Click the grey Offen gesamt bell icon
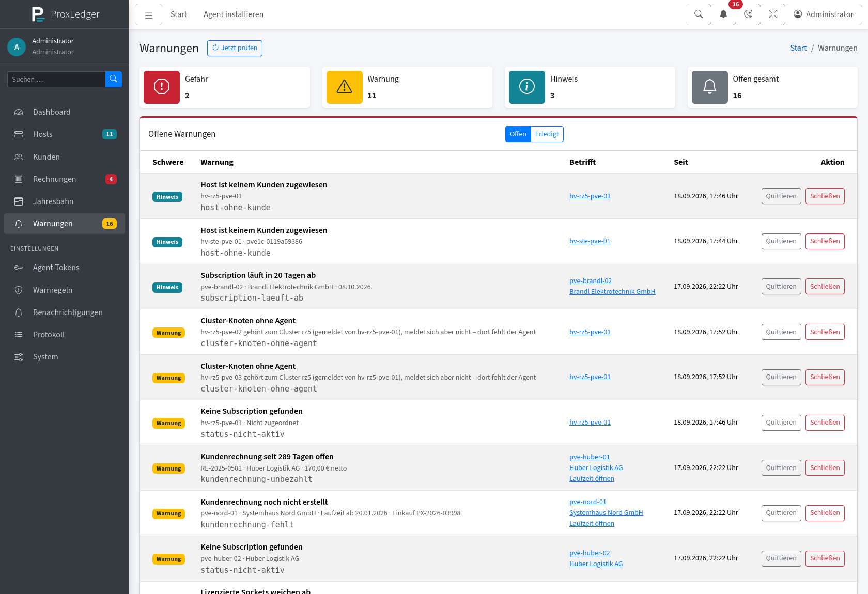 tap(710, 87)
